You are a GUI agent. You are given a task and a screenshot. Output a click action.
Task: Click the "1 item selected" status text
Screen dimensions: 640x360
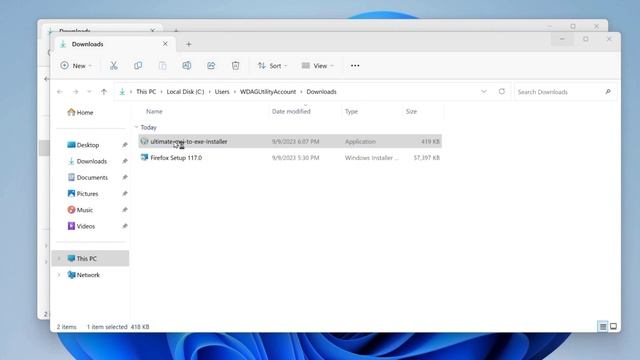click(x=107, y=327)
